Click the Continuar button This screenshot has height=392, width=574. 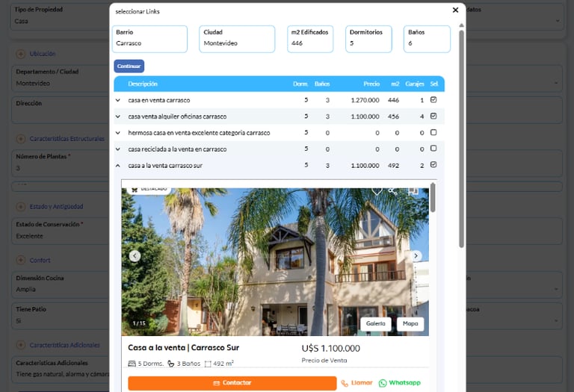click(129, 66)
